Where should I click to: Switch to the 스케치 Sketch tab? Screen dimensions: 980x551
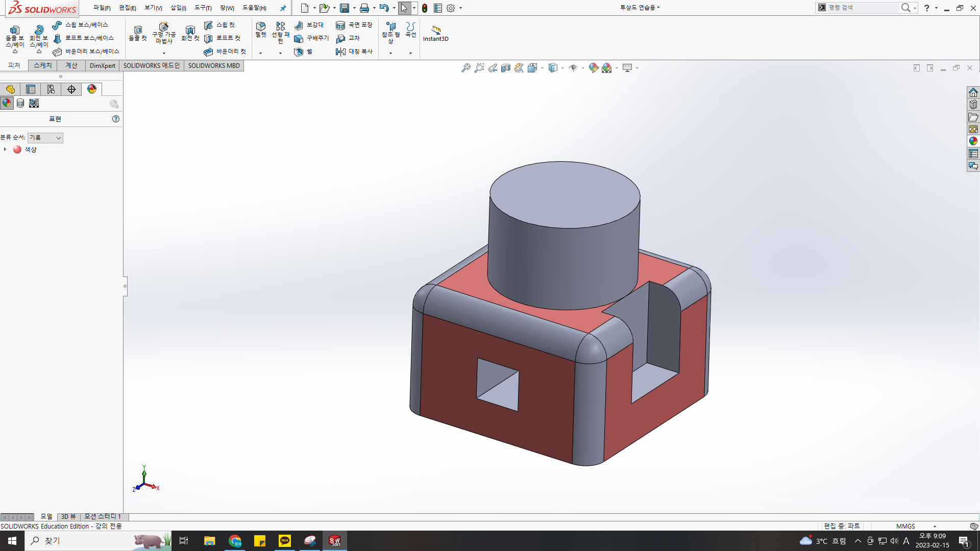pyautogui.click(x=43, y=65)
